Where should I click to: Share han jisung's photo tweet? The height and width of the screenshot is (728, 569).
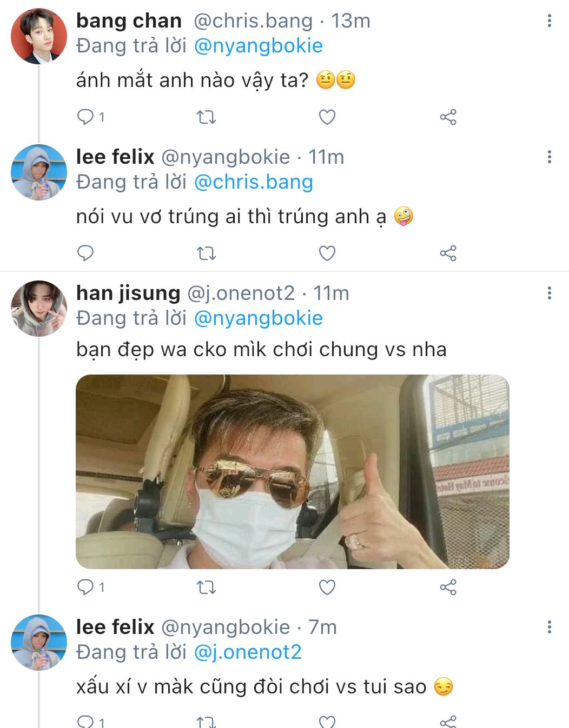click(448, 587)
